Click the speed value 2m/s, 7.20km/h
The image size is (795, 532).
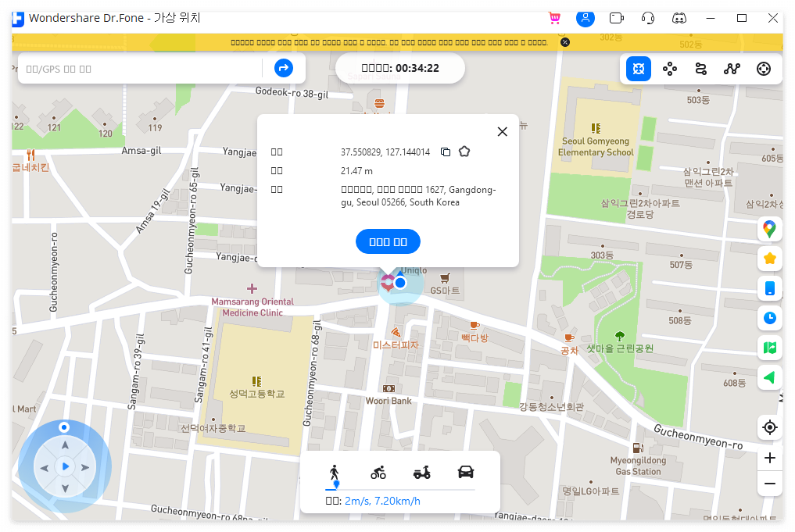coord(382,501)
